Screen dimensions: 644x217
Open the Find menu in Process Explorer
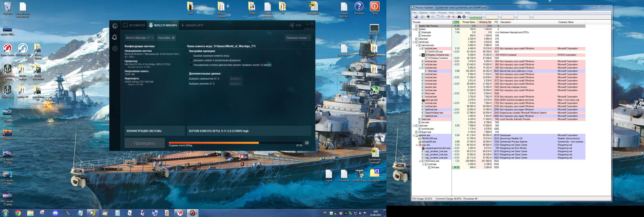click(451, 12)
